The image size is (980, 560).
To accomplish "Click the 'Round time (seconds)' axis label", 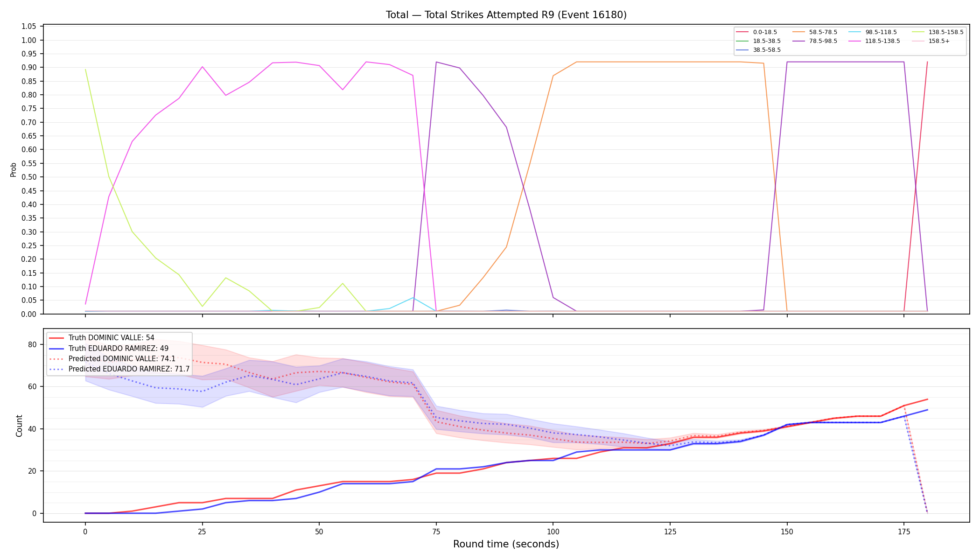I will pos(506,544).
